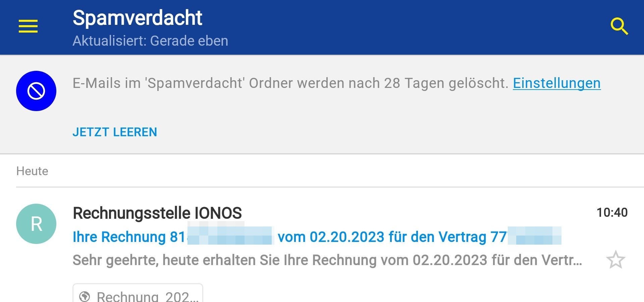This screenshot has height=302, width=644.
Task: Select the "Heute" section header
Action: [32, 171]
